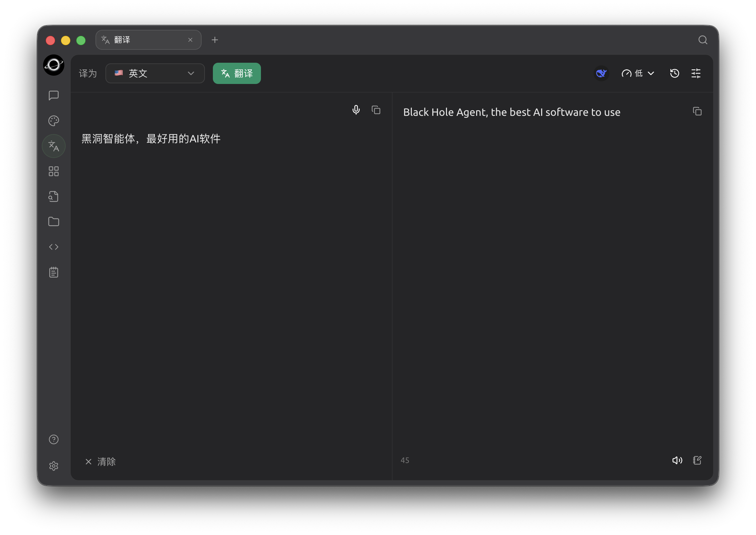Close the 翻译 tab
This screenshot has width=756, height=535.
tap(190, 40)
